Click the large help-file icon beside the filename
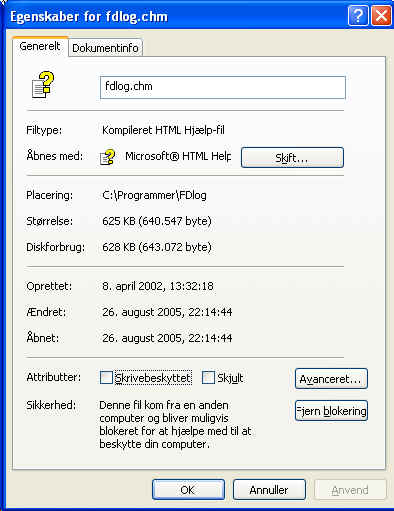The height and width of the screenshot is (511, 394). [x=43, y=85]
